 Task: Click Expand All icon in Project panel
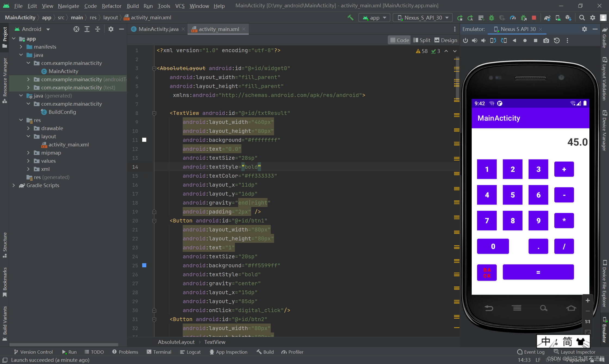pos(87,29)
